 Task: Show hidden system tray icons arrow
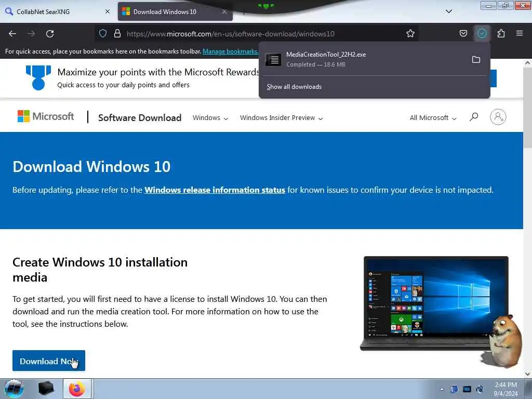[x=442, y=389]
